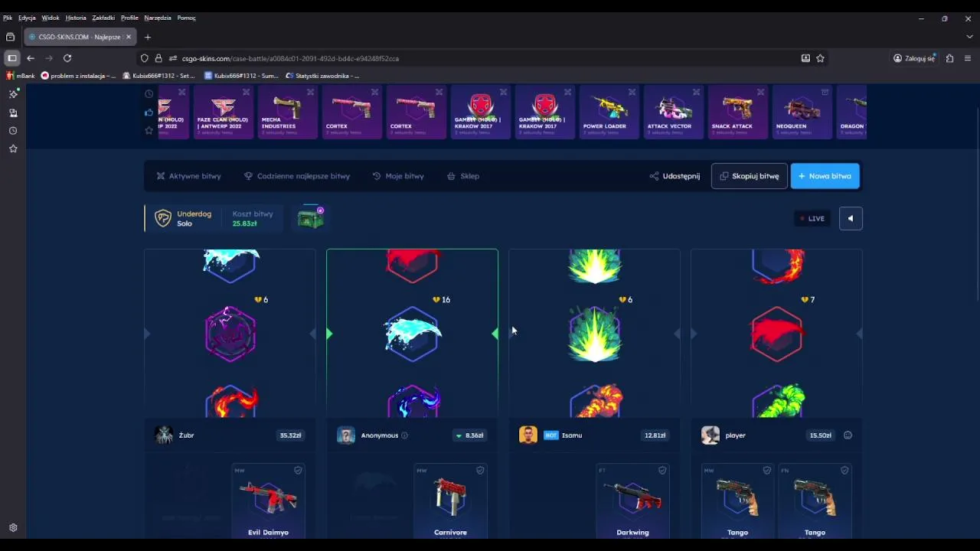980x551 pixels.
Task: Click Isamu bot avatar
Action: point(528,435)
